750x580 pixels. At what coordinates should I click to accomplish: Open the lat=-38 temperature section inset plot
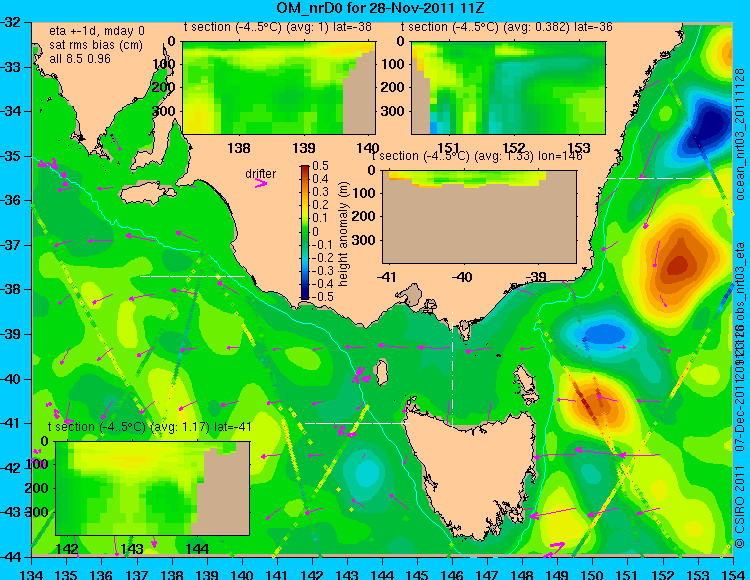point(279,88)
